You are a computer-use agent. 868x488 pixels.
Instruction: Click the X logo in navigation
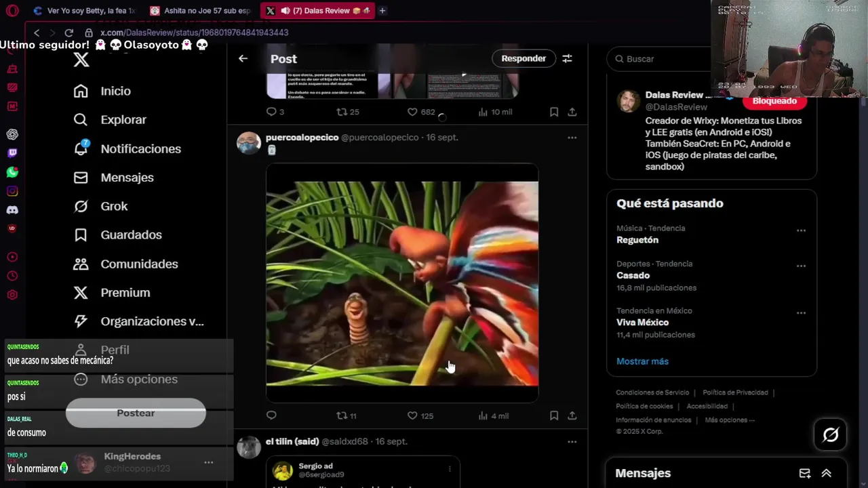click(x=81, y=60)
